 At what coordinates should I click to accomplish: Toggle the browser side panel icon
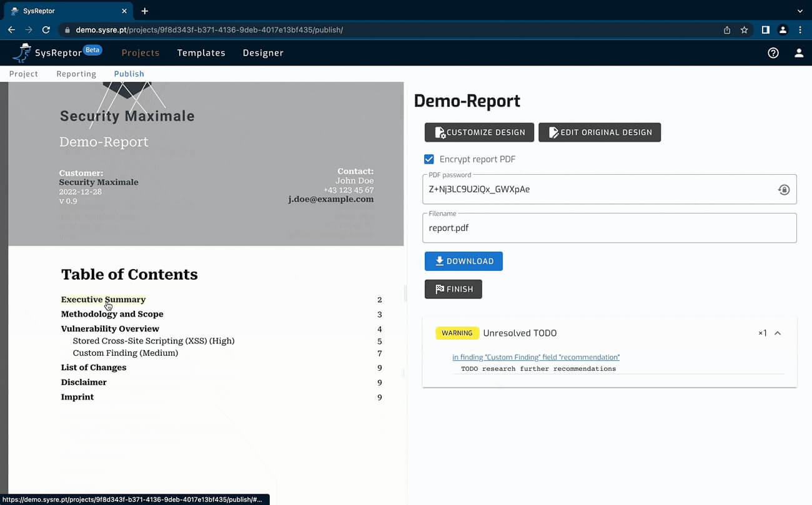(765, 29)
